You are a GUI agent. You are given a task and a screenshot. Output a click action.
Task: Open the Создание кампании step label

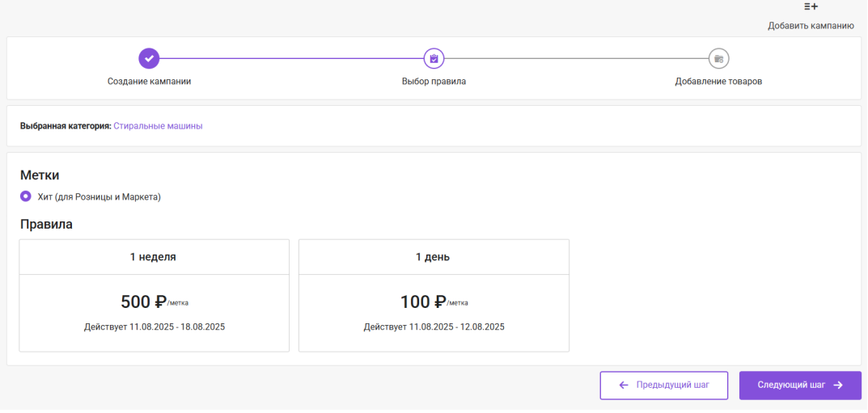149,82
